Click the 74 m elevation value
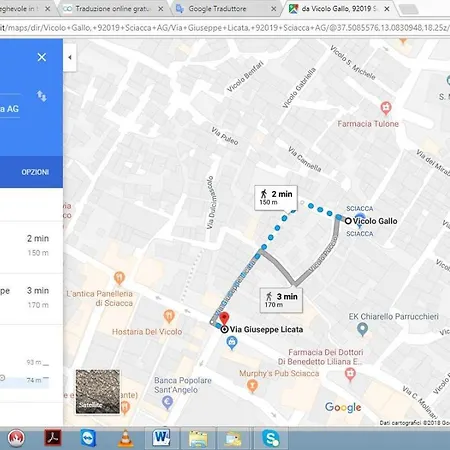Viewport: 450px width, 450px height. click(34, 380)
